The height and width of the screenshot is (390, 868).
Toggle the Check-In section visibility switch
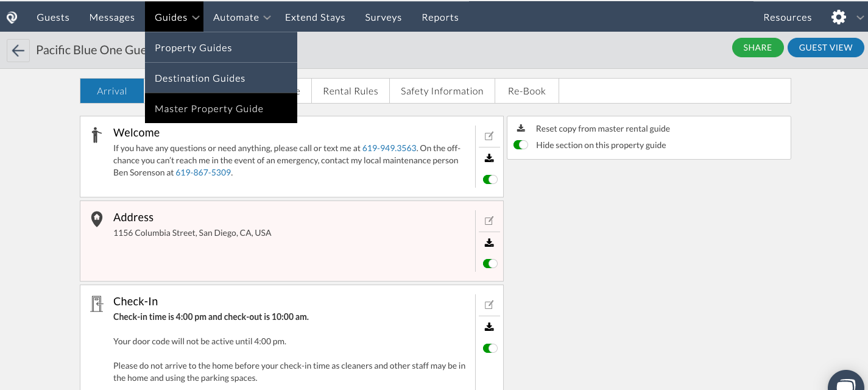coord(489,348)
